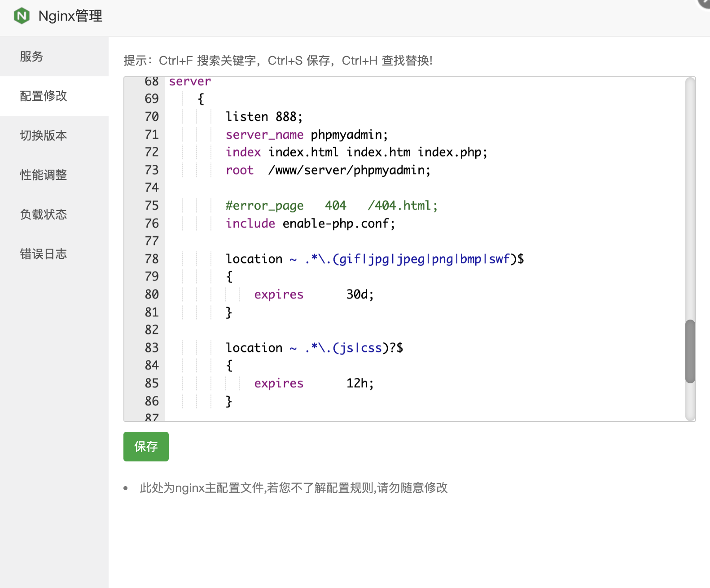Click the 'include enable-php.conf;' line

[310, 224]
